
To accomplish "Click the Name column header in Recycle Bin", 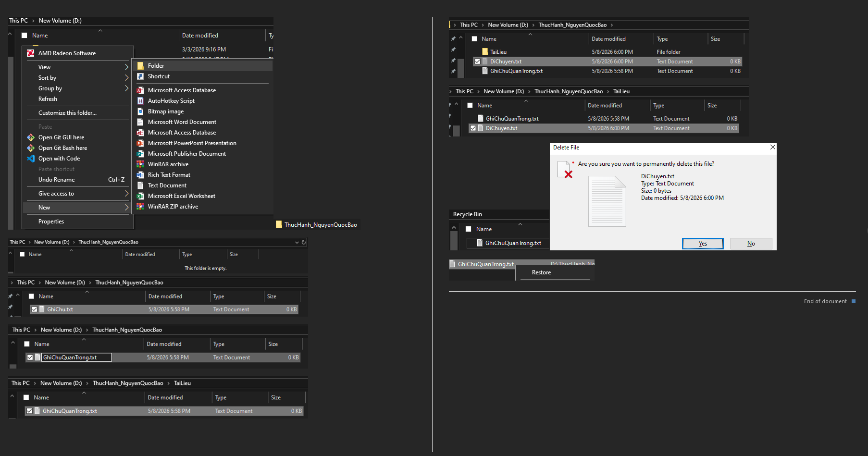I will pyautogui.click(x=484, y=229).
